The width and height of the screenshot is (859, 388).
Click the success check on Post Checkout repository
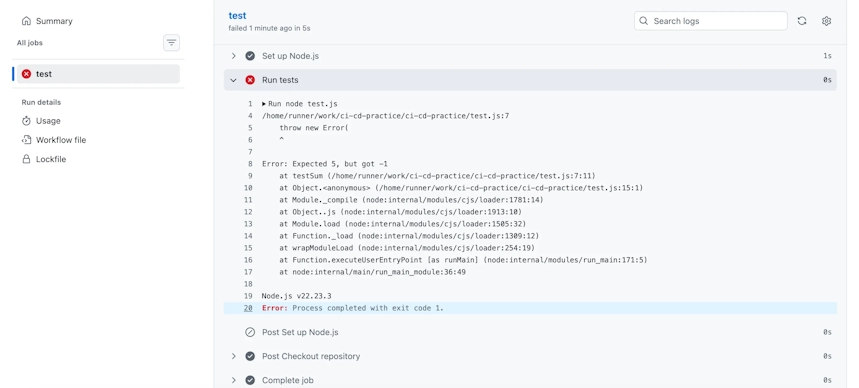coord(250,356)
